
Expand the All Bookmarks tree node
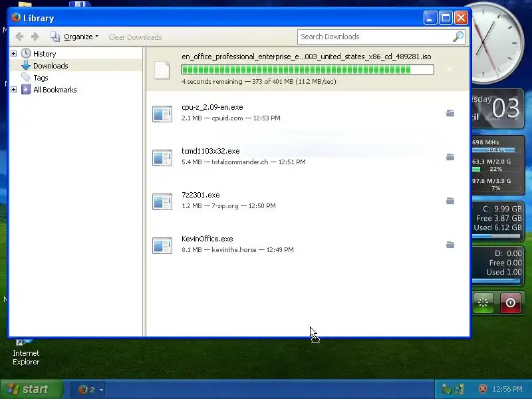tap(13, 90)
